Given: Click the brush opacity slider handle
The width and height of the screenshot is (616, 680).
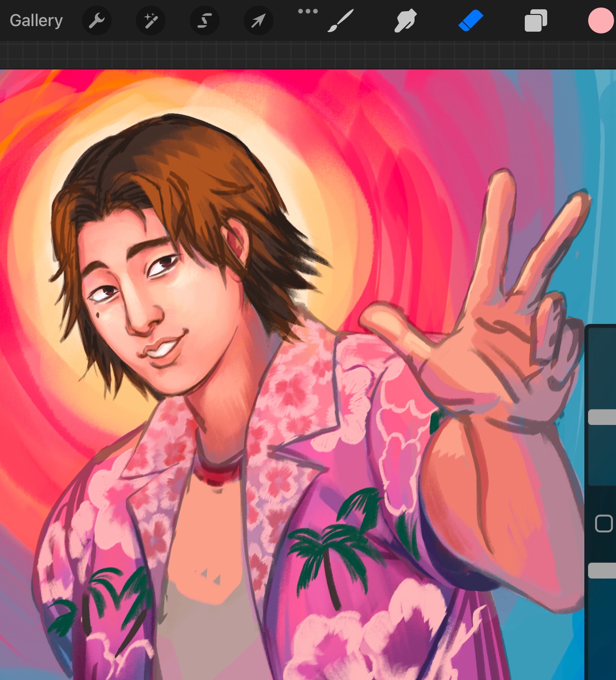Looking at the screenshot, I should [602, 571].
